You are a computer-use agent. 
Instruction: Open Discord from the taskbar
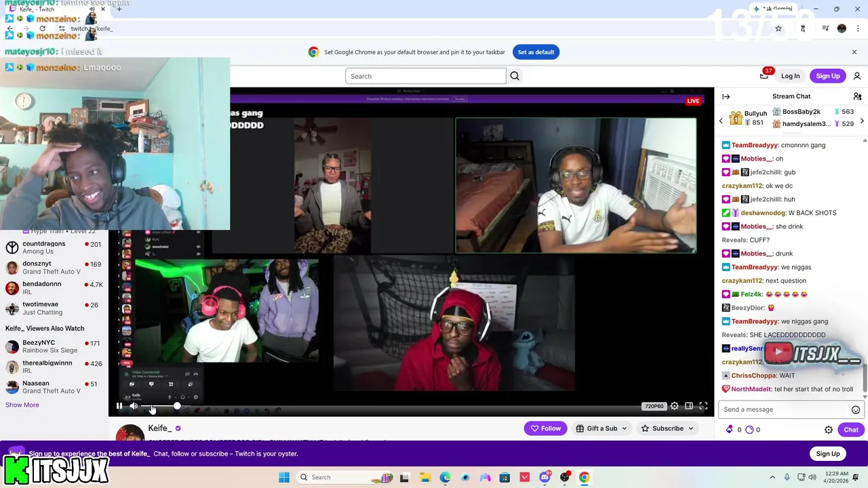pyautogui.click(x=545, y=477)
